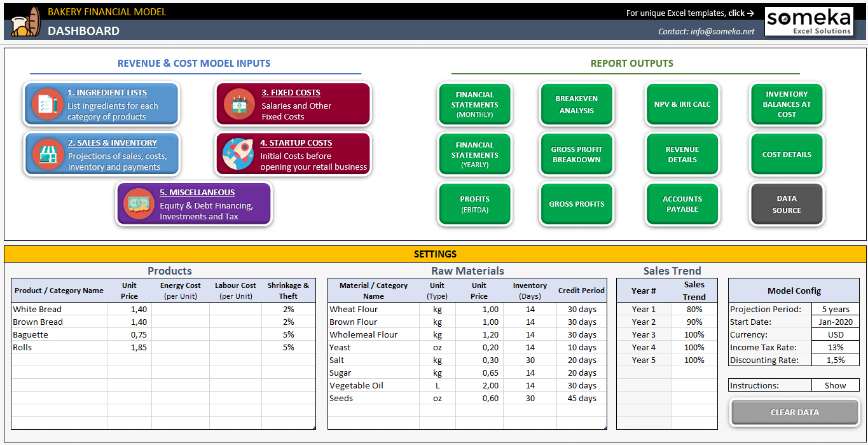Open the Breakeven Analysis report
This screenshot has width=868, height=445.
pyautogui.click(x=576, y=104)
